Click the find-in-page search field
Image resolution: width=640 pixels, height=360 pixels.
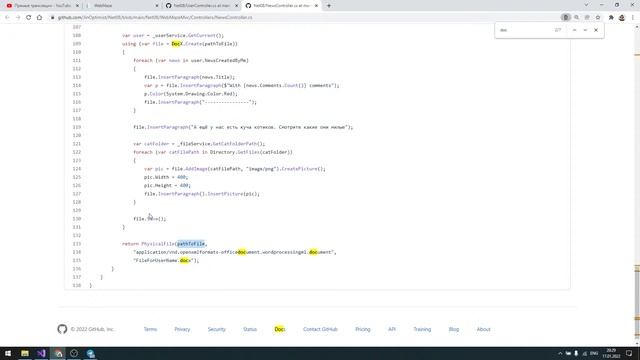click(524, 30)
